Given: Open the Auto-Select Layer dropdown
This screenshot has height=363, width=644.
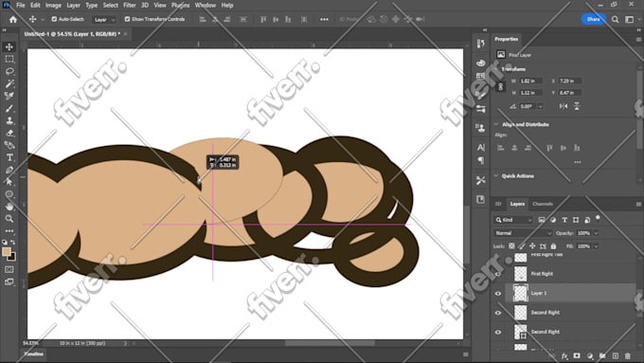Looking at the screenshot, I should (104, 19).
